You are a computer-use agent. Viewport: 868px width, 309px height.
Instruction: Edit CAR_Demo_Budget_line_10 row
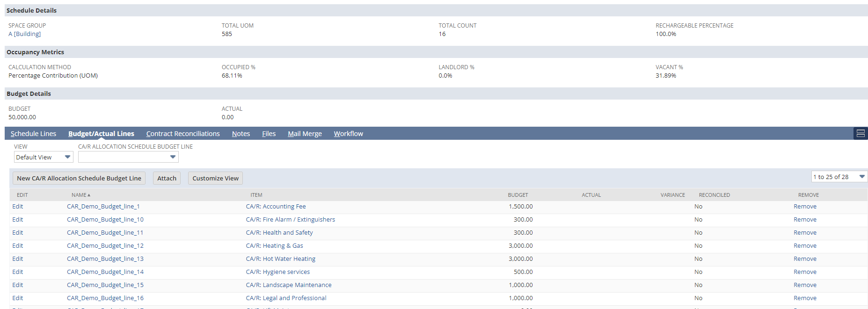18,219
